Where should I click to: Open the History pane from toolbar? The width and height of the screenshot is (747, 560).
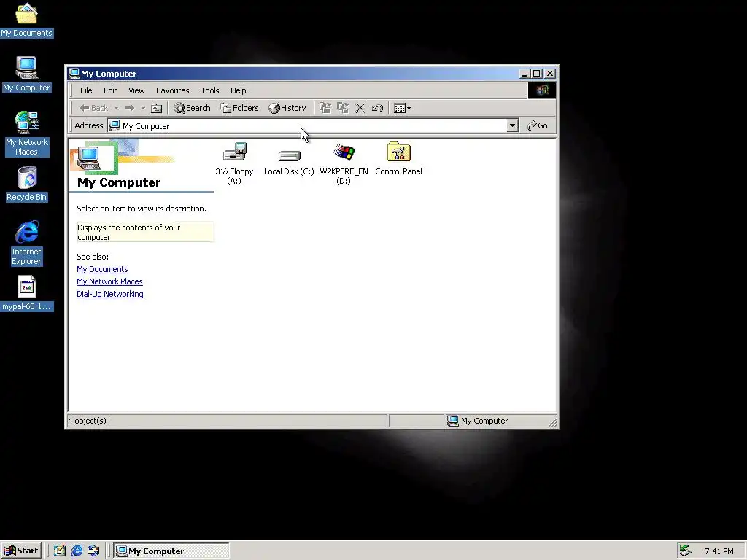[287, 108]
